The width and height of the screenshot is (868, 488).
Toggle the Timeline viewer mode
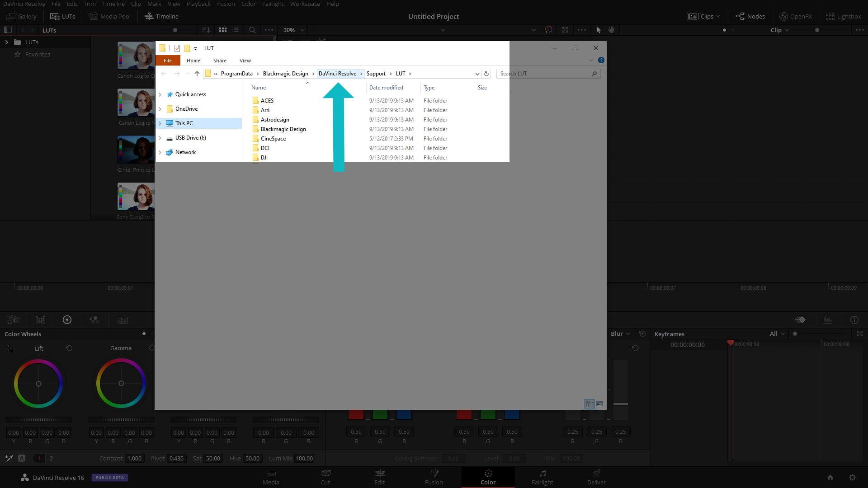[162, 16]
